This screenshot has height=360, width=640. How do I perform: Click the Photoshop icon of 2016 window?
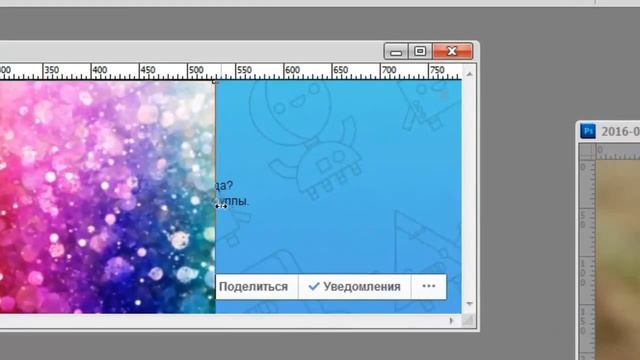pos(588,131)
